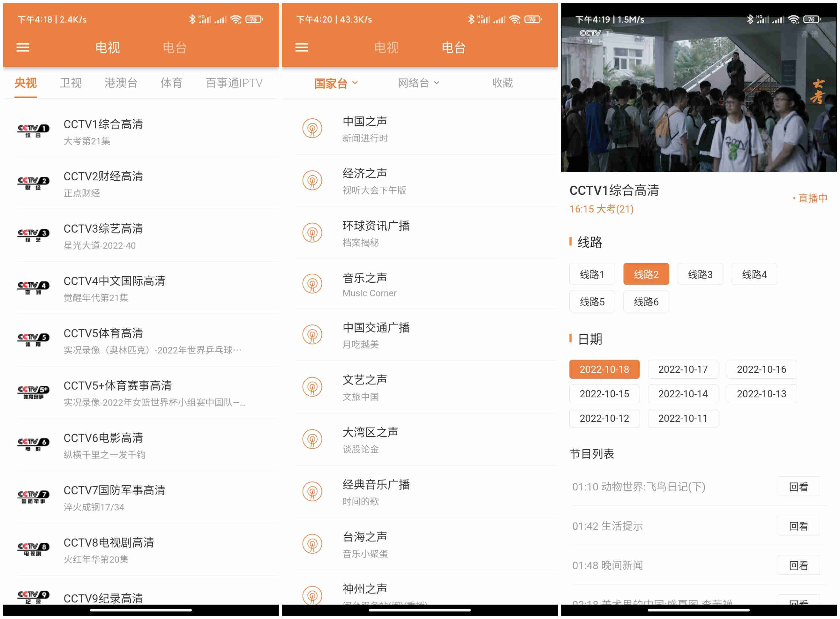The image size is (840, 619).
Task: Tap the radio icon beside 神州之声
Action: pyautogui.click(x=312, y=595)
